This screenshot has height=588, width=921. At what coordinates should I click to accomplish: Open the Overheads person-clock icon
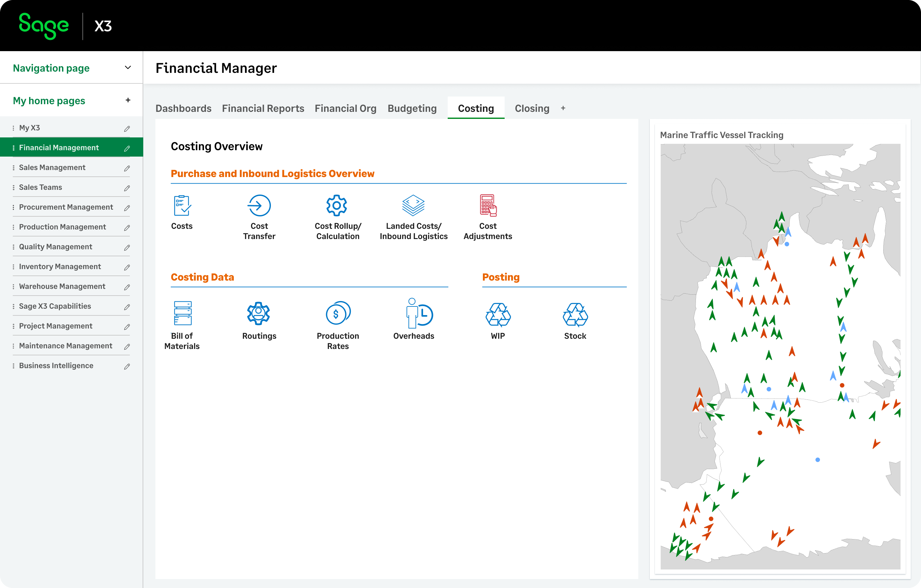click(x=419, y=313)
